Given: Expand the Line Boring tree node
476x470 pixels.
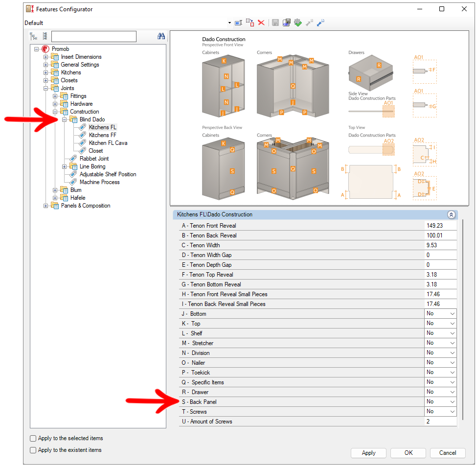Looking at the screenshot, I should pos(65,166).
